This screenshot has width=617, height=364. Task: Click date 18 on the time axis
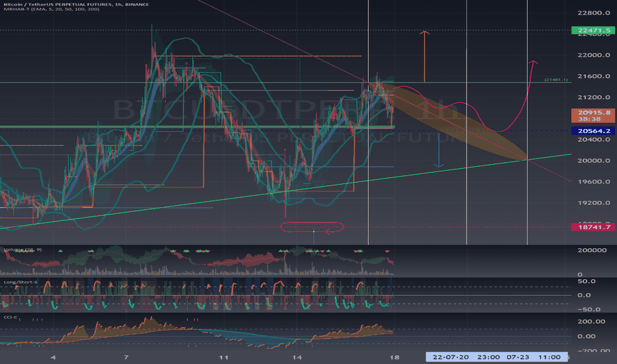[395, 357]
